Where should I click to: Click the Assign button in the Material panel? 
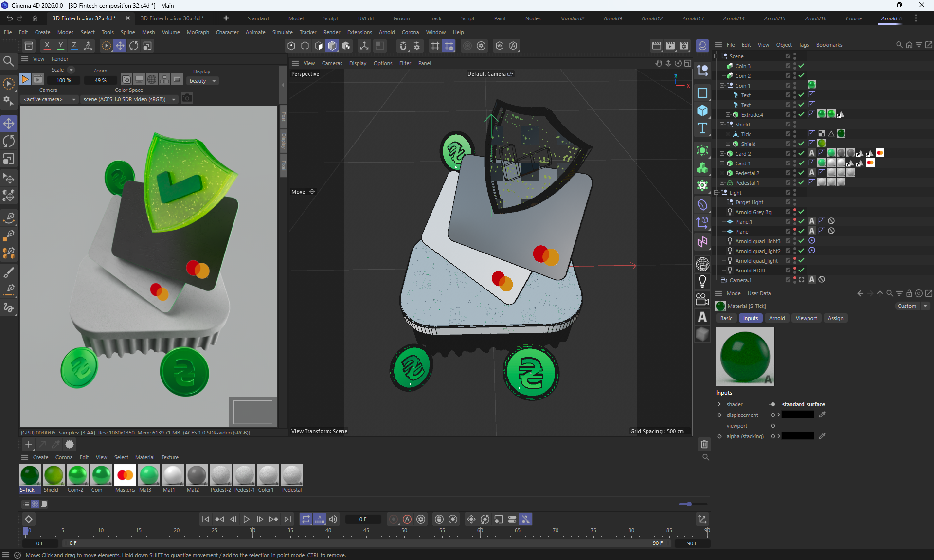tap(835, 318)
